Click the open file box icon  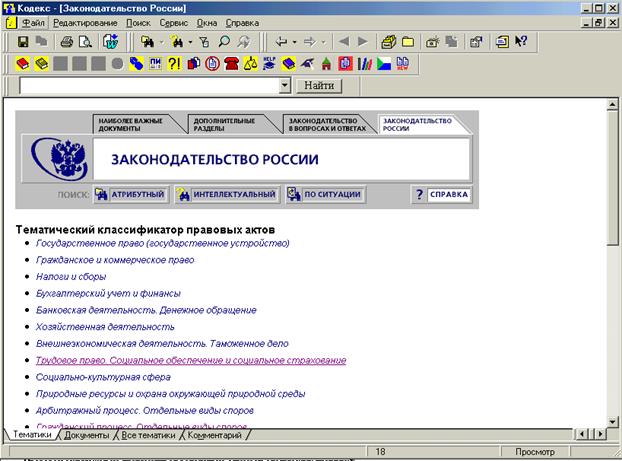coord(388,42)
